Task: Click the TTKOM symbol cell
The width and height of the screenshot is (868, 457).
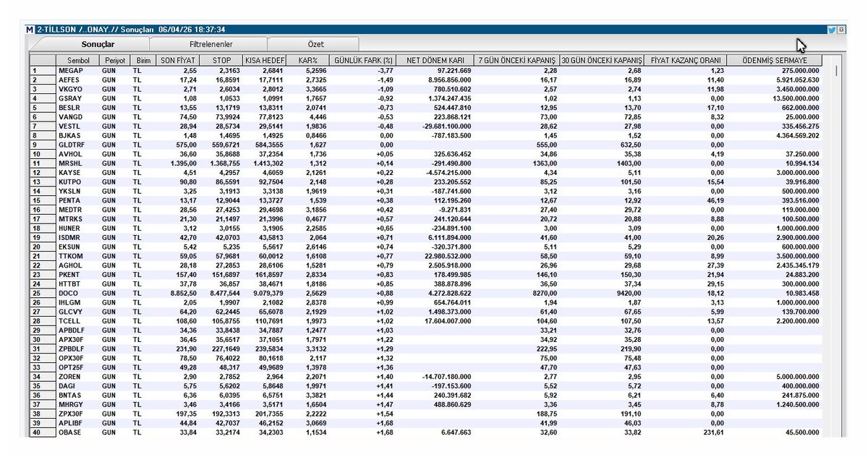Action: click(x=78, y=256)
